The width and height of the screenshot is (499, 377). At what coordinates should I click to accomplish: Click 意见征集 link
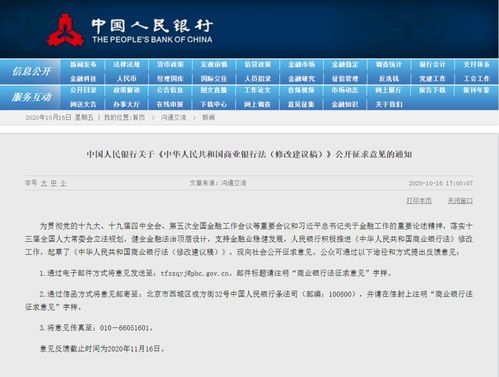point(301,104)
